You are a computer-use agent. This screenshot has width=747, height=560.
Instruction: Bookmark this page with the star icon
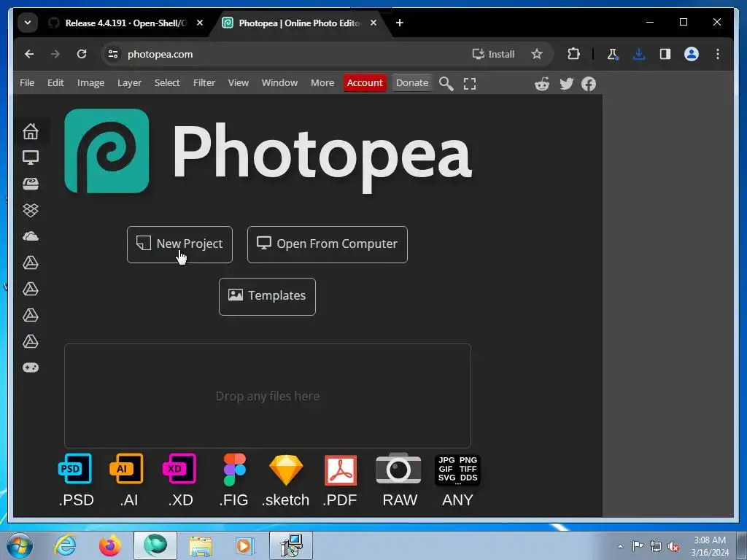(x=537, y=54)
